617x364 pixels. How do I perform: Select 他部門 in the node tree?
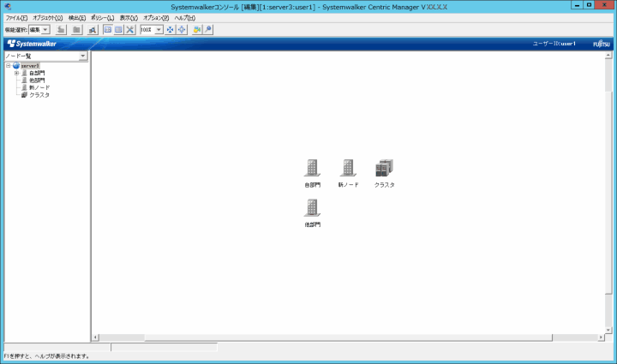point(37,81)
